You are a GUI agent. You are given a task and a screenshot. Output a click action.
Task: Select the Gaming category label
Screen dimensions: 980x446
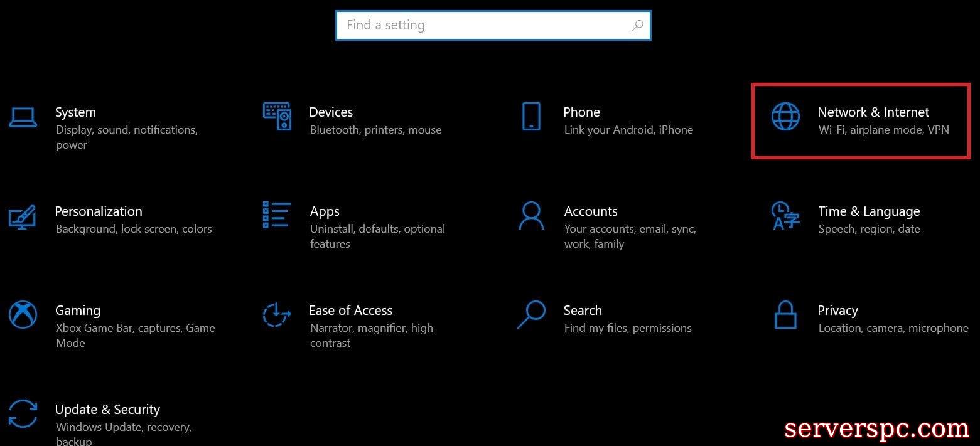click(77, 311)
